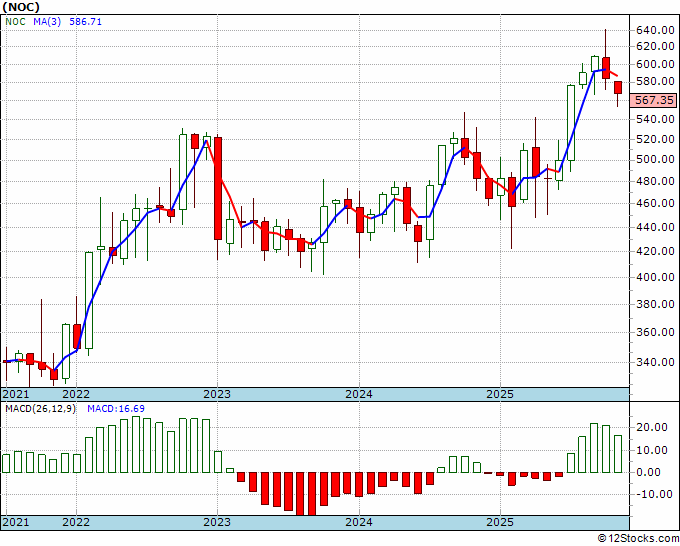Screen dimensions: 680x546
Task: Click the -10.00 MACD axis label
Action: [x=652, y=494]
